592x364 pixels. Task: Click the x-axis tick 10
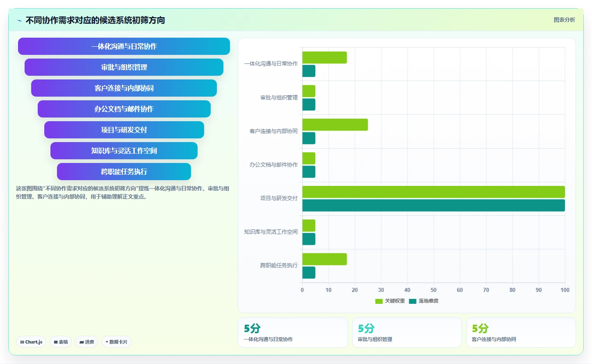(328, 290)
